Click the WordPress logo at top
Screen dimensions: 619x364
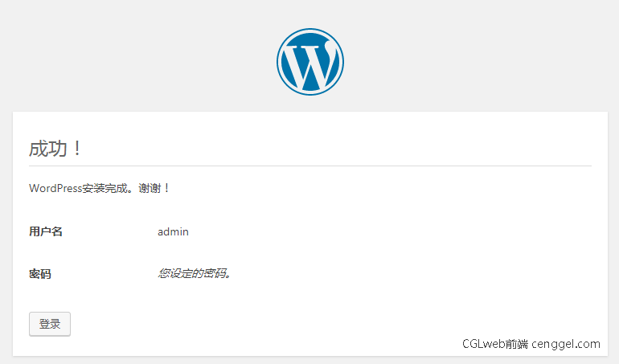point(309,62)
